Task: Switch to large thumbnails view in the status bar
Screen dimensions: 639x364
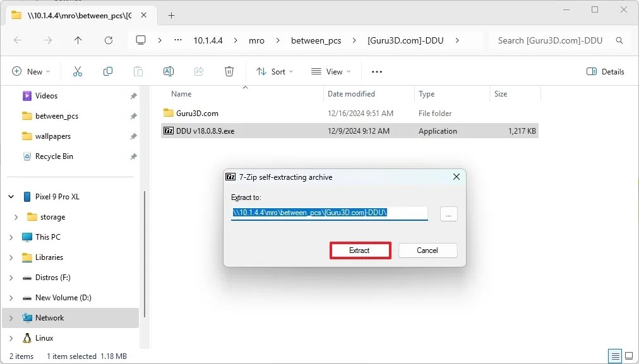Action: tap(630, 356)
